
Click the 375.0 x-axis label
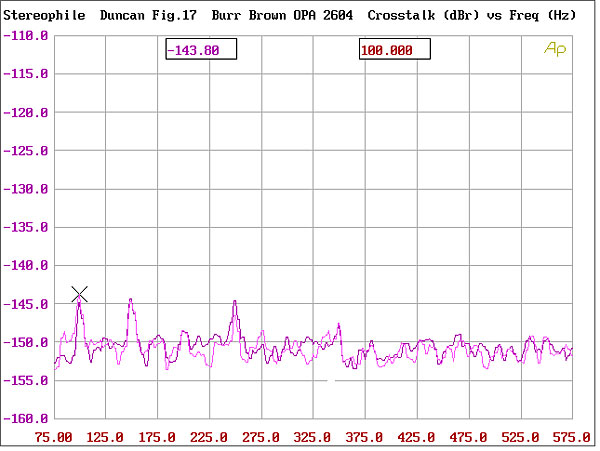coord(364,437)
